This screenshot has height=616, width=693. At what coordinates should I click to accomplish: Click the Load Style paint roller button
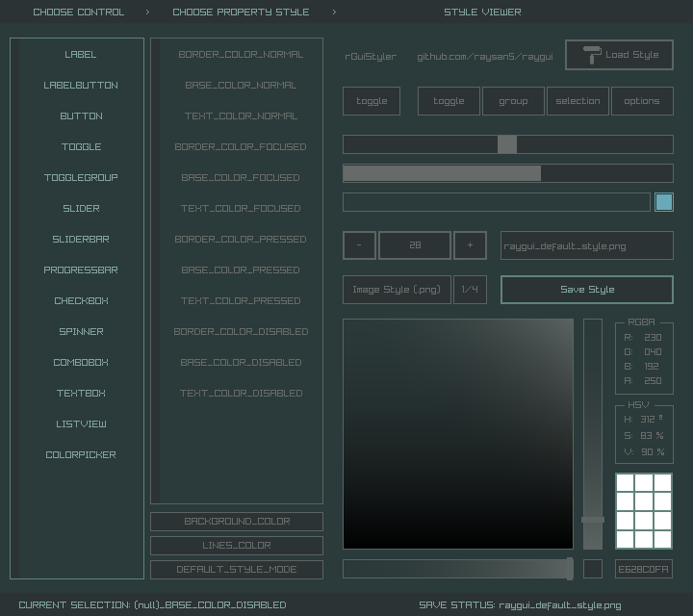(619, 55)
